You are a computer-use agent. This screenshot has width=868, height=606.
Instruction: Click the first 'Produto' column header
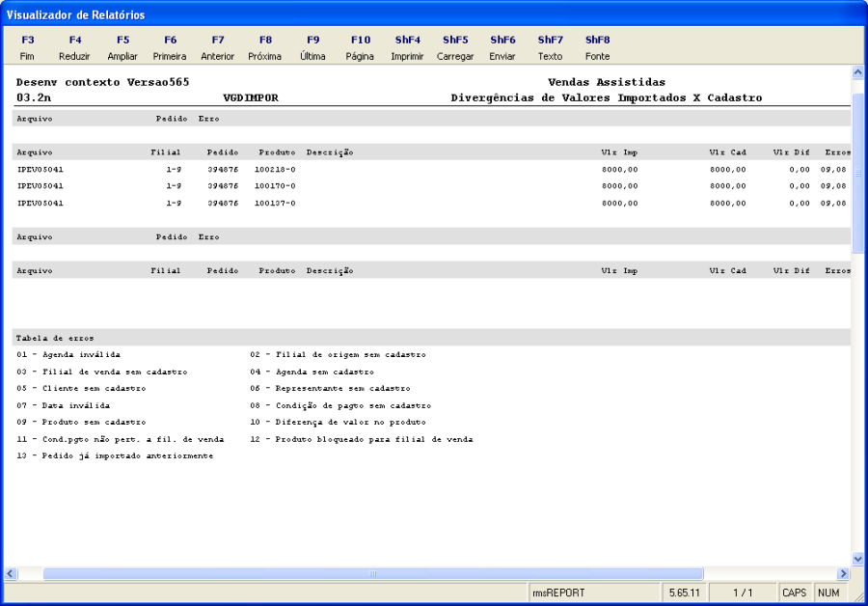coord(277,152)
